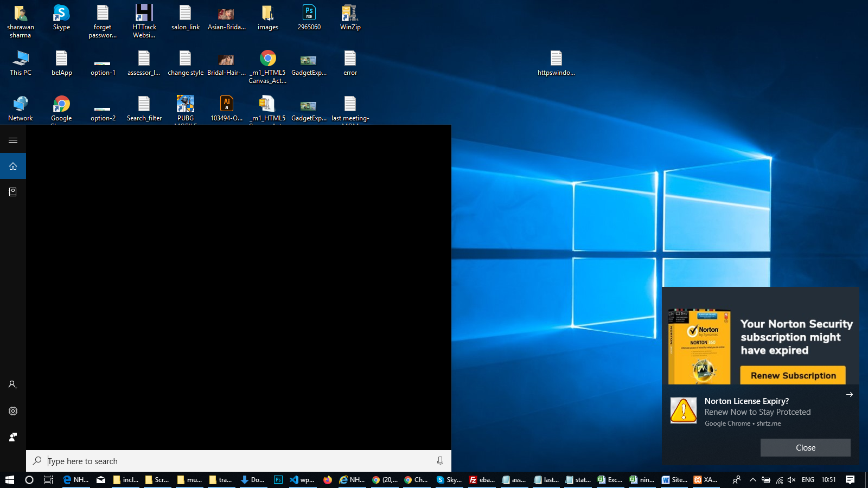Viewport: 868px width, 488px height.
Task: Open Settings gear in Cortana sidebar
Action: [13, 411]
